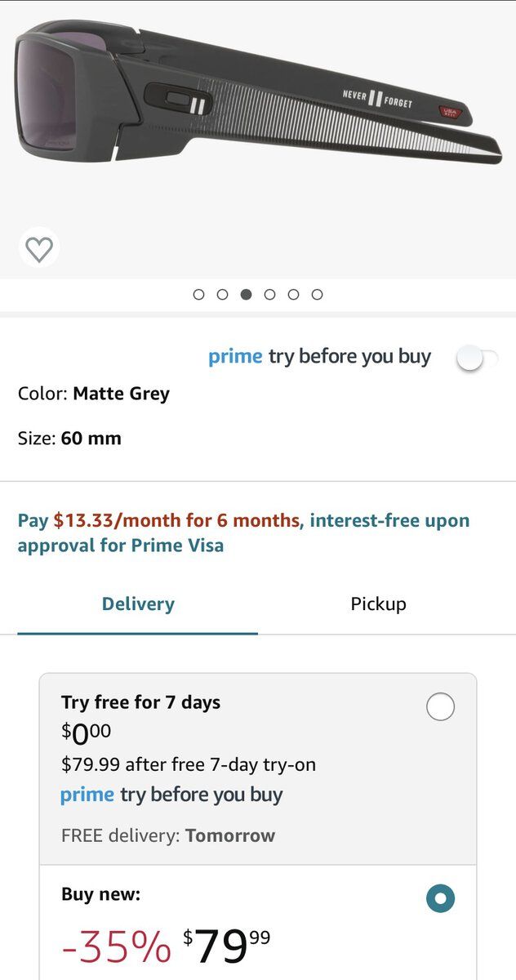This screenshot has width=516, height=980.
Task: Go to last image pagination dot
Action: 317,295
